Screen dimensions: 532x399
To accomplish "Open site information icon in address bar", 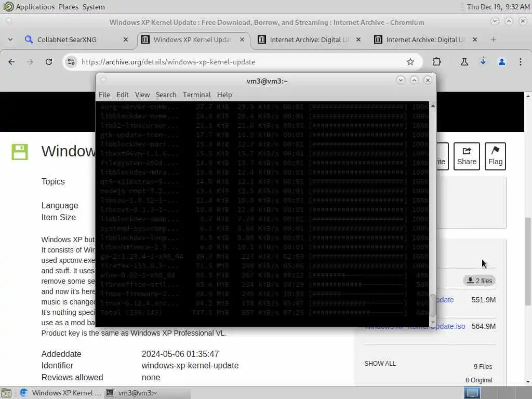I will 71,62.
